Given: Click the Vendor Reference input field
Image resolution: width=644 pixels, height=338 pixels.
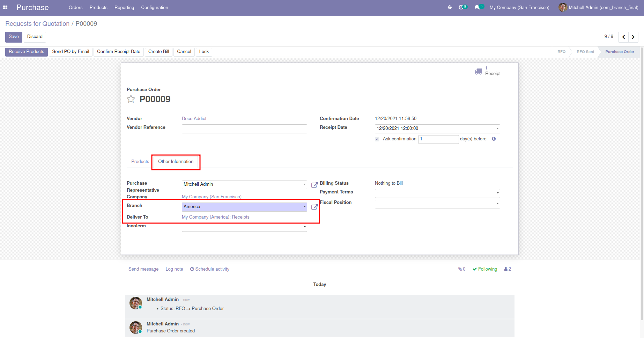Looking at the screenshot, I should (x=244, y=129).
